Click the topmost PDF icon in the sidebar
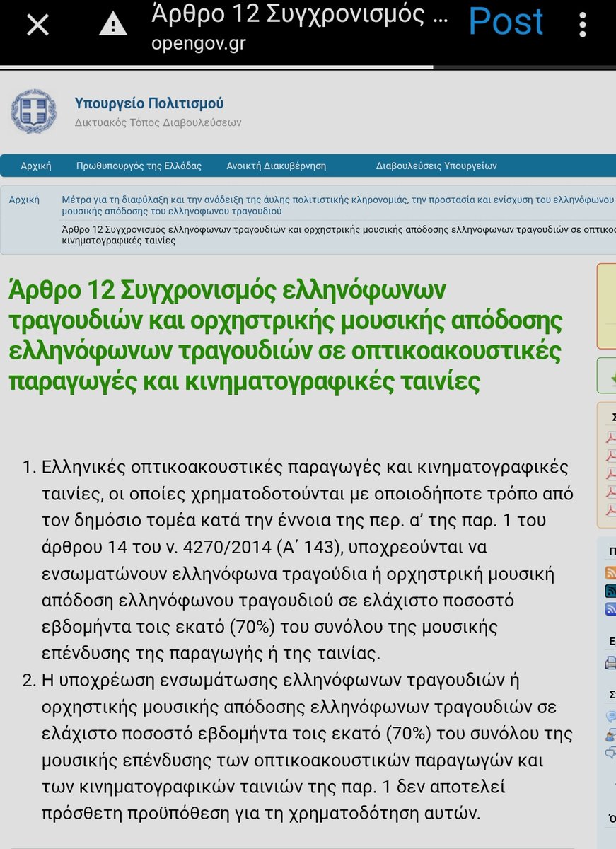The image size is (616, 849). pos(610,437)
